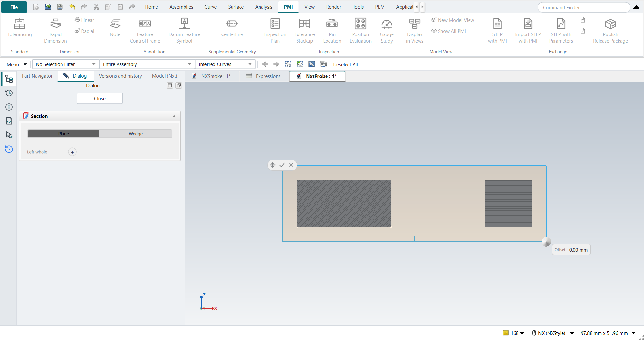Confirm section with the checkmark
The image size is (644, 340).
point(282,165)
